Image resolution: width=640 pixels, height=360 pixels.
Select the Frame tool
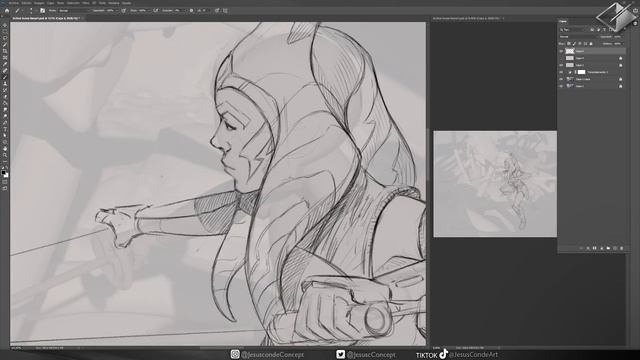click(5, 58)
